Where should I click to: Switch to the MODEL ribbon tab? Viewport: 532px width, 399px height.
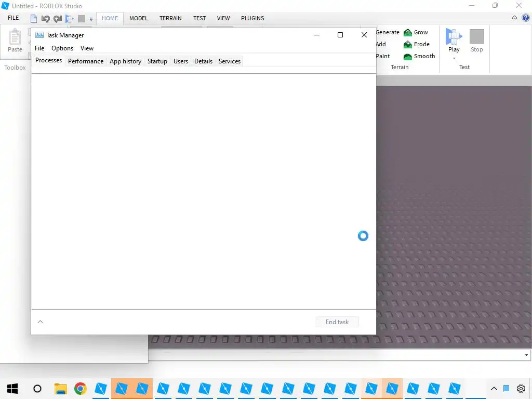(x=138, y=18)
